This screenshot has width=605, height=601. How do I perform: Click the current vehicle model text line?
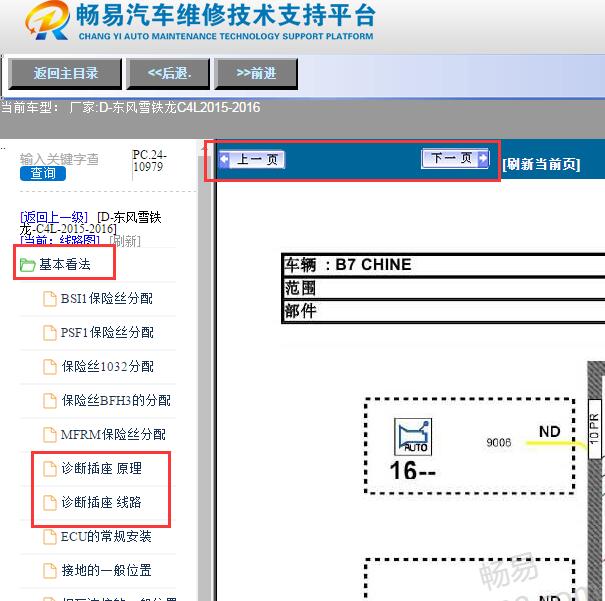pyautogui.click(x=130, y=107)
